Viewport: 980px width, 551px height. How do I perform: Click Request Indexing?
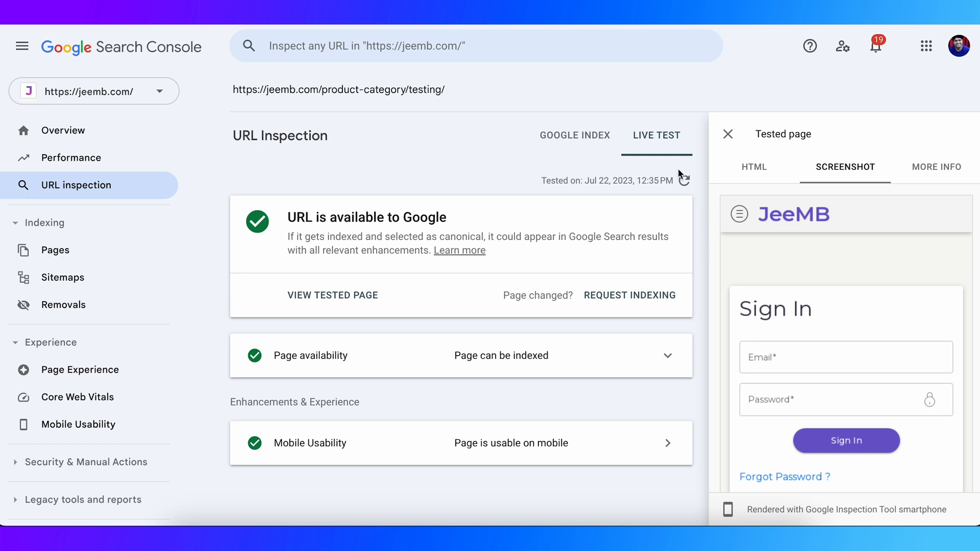point(630,295)
